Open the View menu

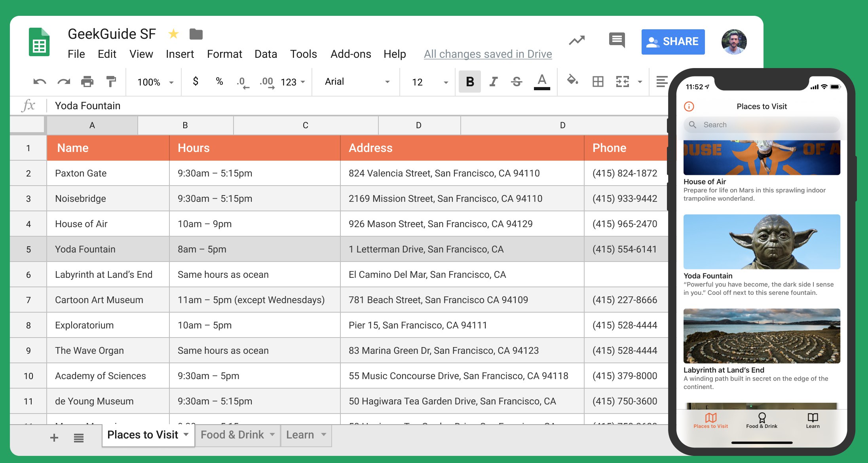click(141, 54)
